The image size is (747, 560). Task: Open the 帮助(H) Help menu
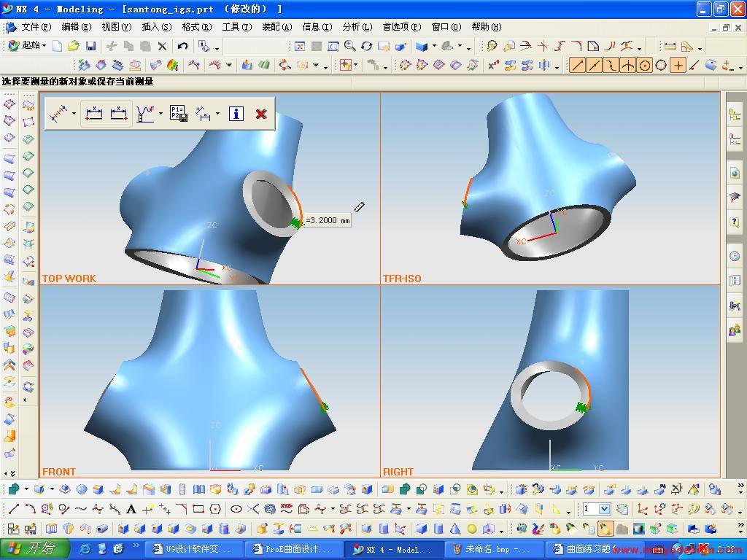point(487,27)
